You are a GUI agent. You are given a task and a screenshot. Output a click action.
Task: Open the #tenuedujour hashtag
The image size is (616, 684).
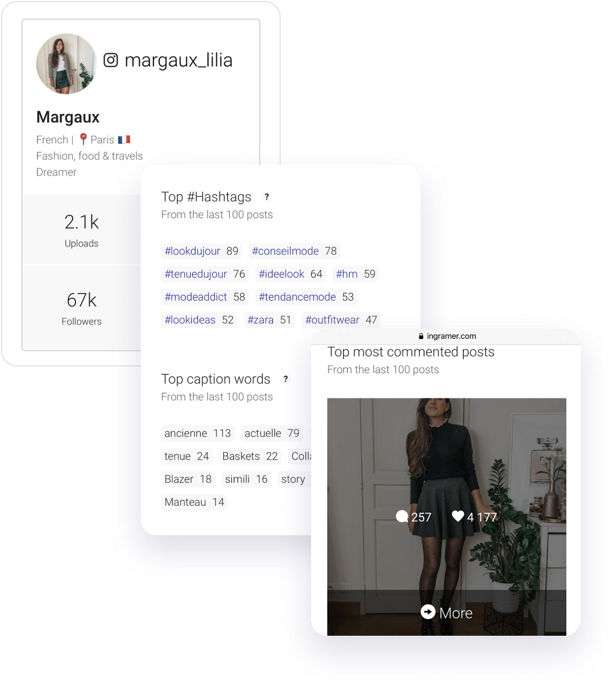(205, 274)
